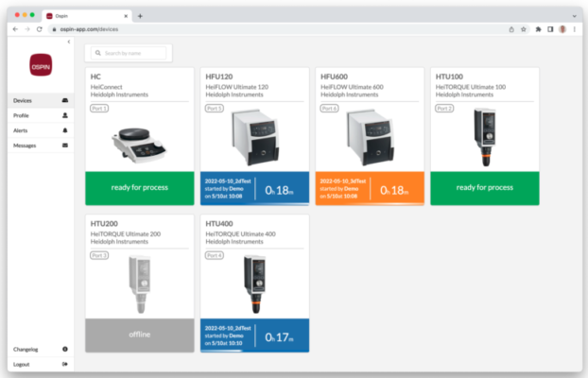This screenshot has width=588, height=378.
Task: Open the browser three-dot menu
Action: (x=575, y=29)
